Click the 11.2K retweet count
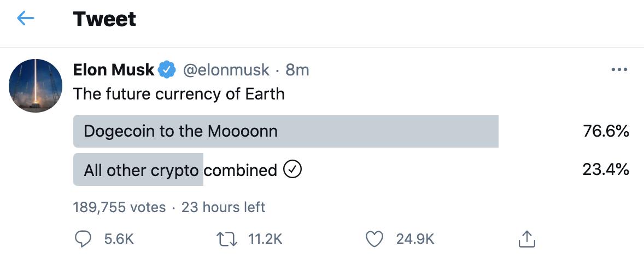 coord(265,239)
